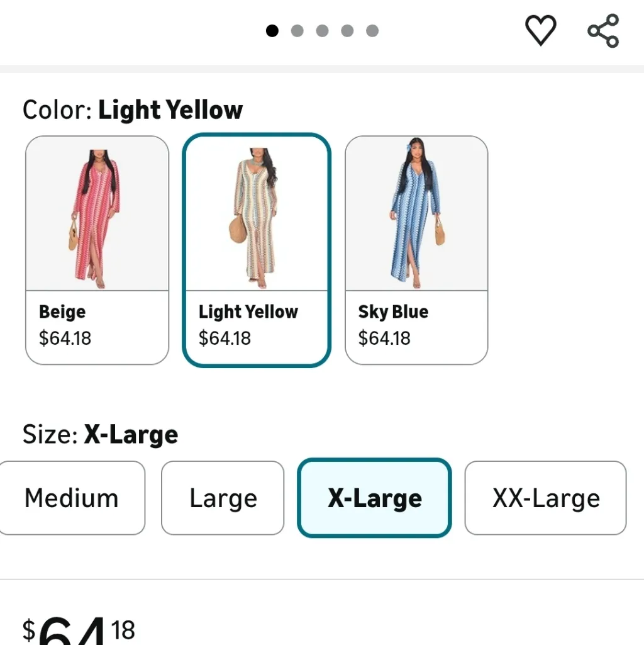Select size Medium
Viewport: 644px width, 645px height.
click(72, 498)
